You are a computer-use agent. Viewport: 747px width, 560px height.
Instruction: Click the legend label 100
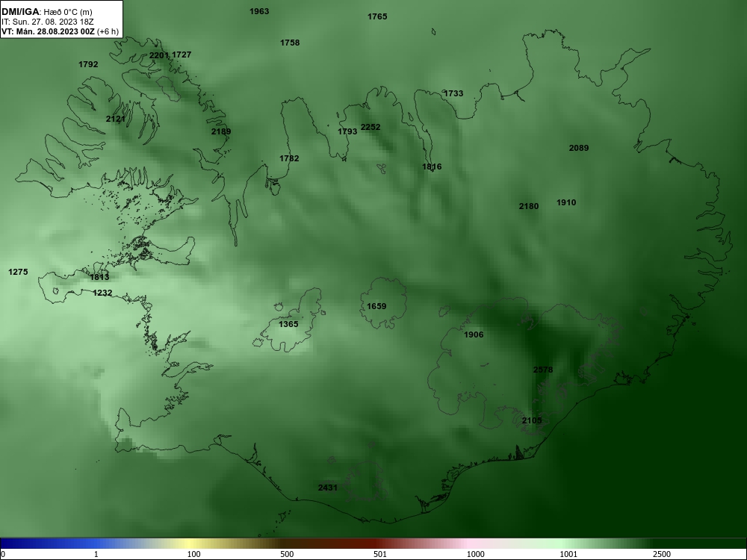[x=193, y=554]
